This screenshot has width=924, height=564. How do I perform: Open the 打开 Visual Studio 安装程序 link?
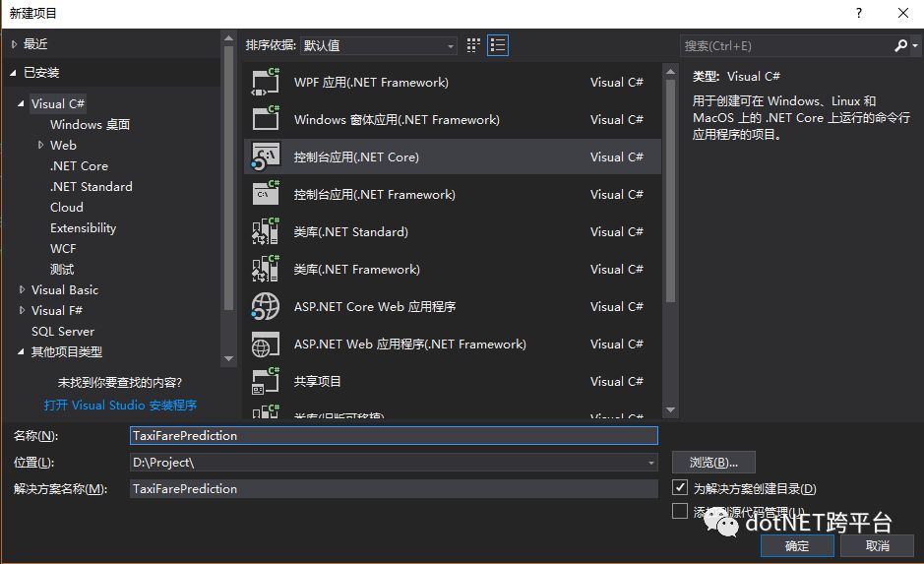(120, 405)
